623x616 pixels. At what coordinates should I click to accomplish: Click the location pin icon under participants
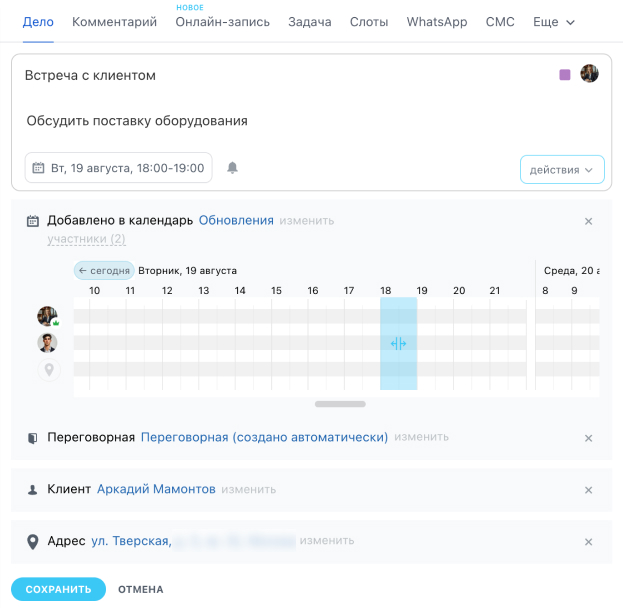point(49,370)
